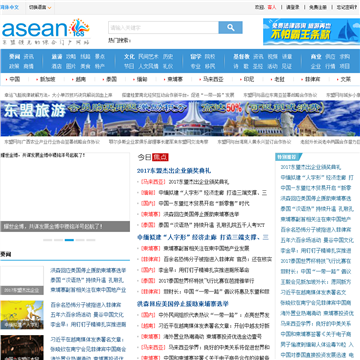Click the magnifier search button
The height and width of the screenshot is (360, 360).
click(230, 28)
